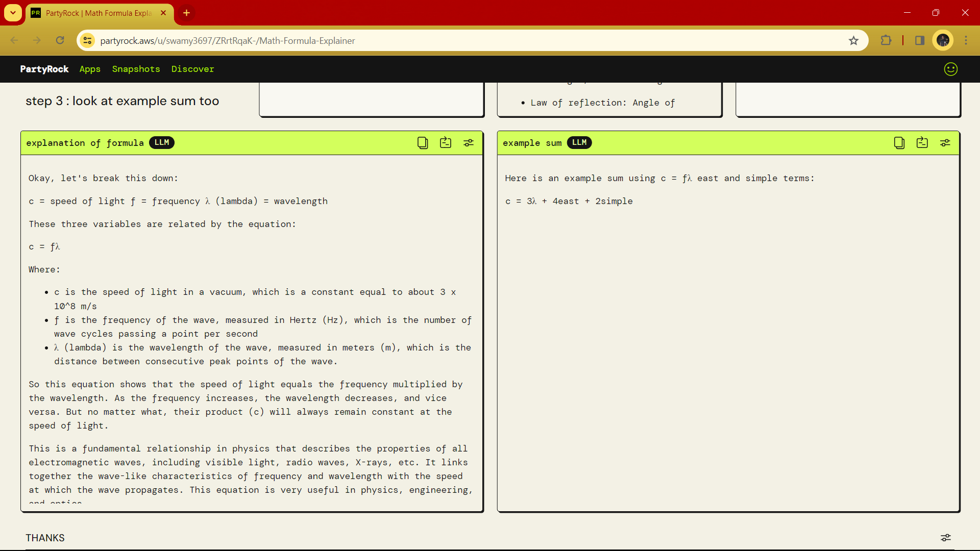The width and height of the screenshot is (980, 551).
Task: Go to the Snapshots page
Action: click(136, 69)
